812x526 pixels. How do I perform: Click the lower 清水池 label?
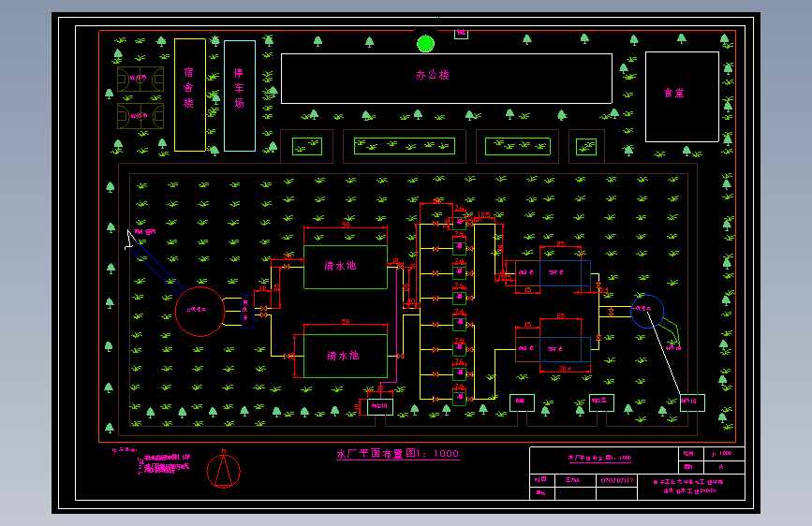(343, 356)
